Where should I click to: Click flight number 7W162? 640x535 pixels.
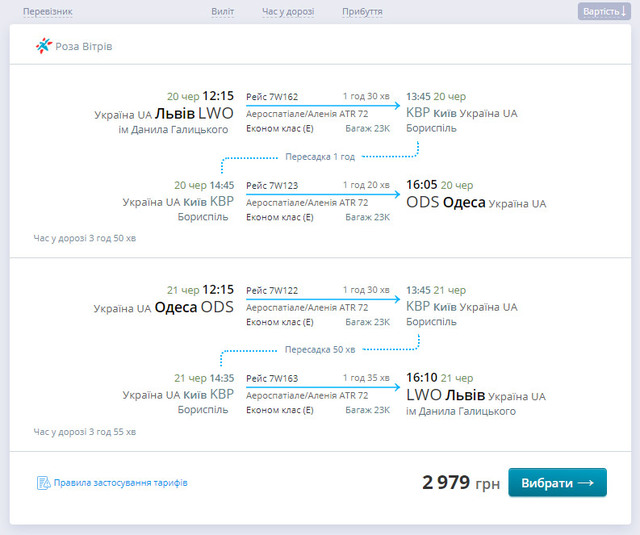click(272, 97)
